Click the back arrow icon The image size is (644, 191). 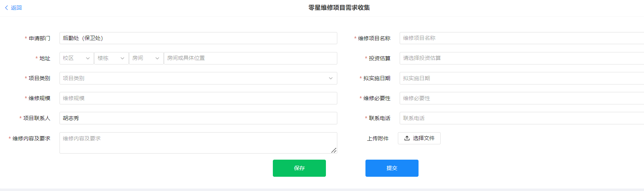(x=6, y=7)
